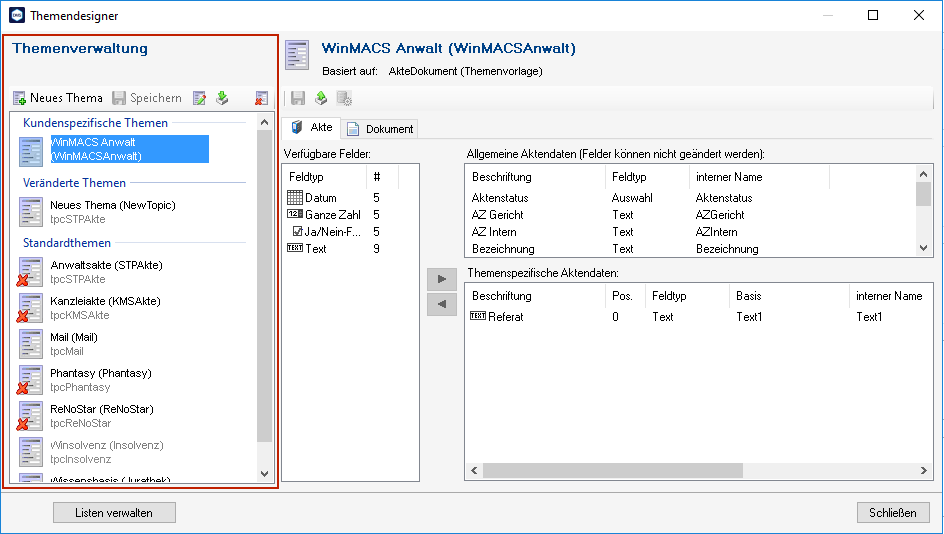The width and height of the screenshot is (944, 534).
Task: Click the delete theme red X icon
Action: [x=261, y=98]
